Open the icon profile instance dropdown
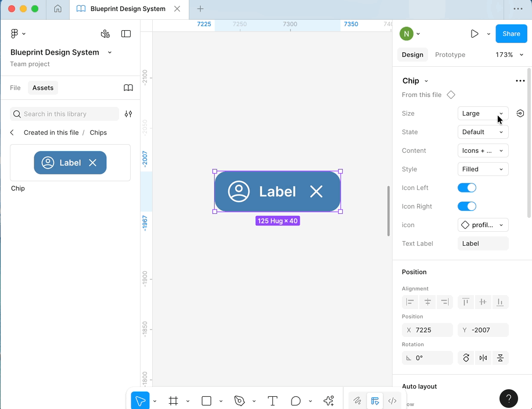The image size is (532, 409). (483, 225)
